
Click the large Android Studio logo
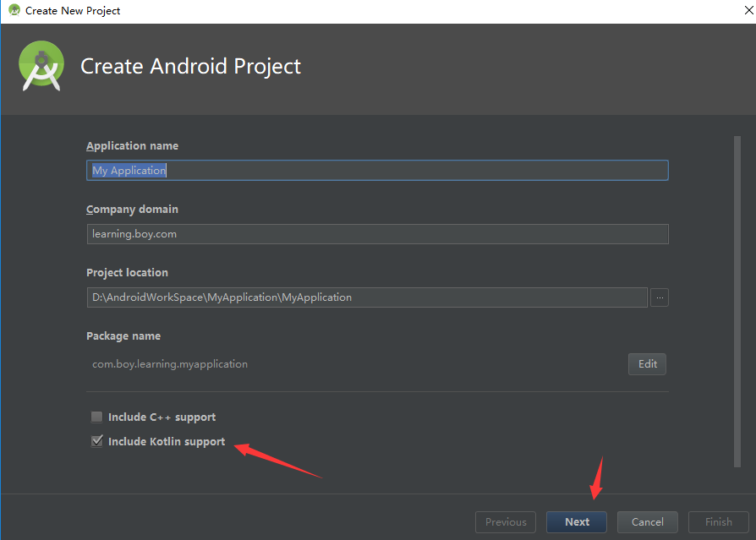(41, 66)
